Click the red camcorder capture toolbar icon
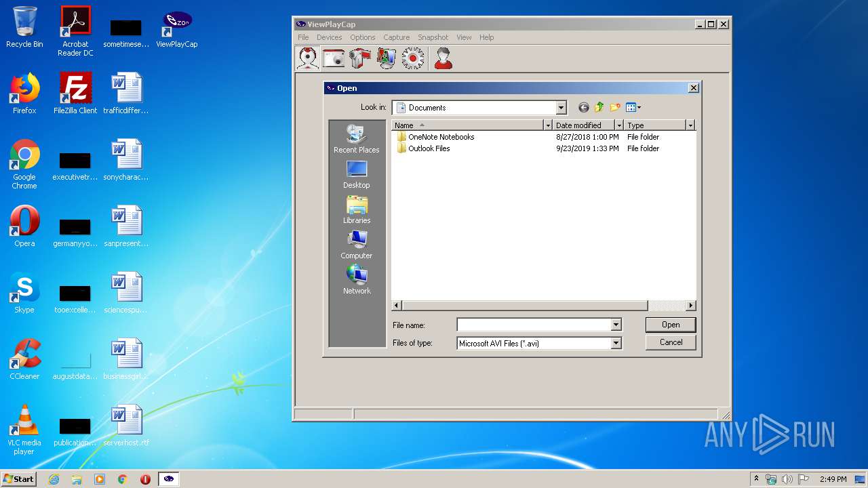 click(x=360, y=58)
